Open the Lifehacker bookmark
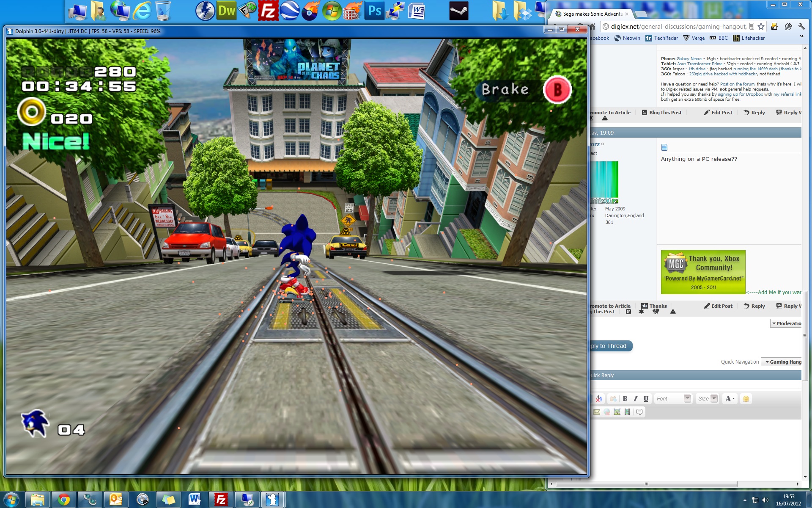Image resolution: width=812 pixels, height=508 pixels. tap(749, 38)
